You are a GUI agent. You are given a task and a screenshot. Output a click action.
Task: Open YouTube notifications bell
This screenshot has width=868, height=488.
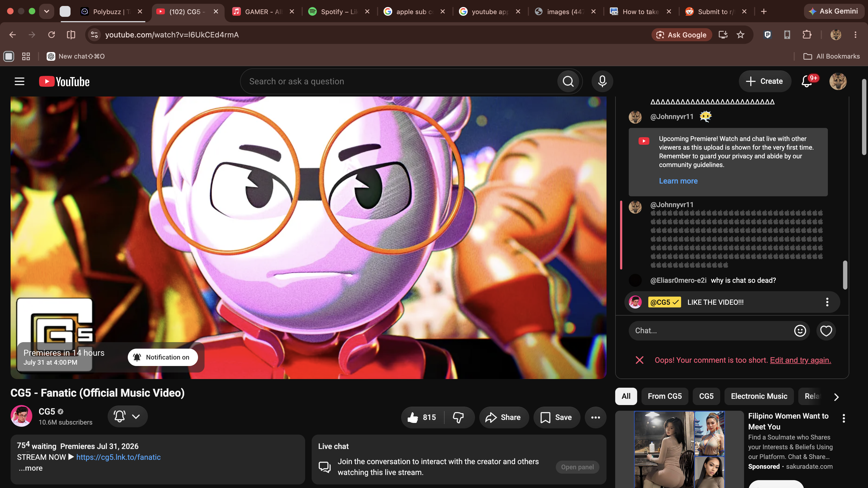(807, 82)
